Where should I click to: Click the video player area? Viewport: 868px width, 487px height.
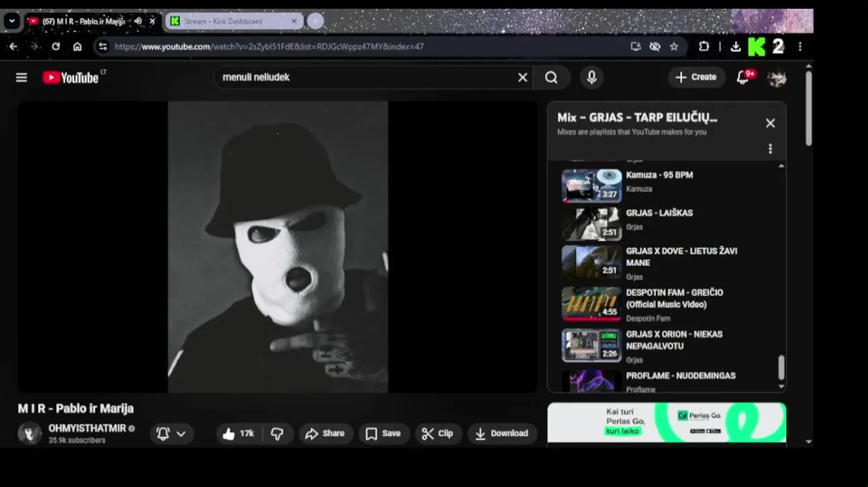pyautogui.click(x=277, y=247)
